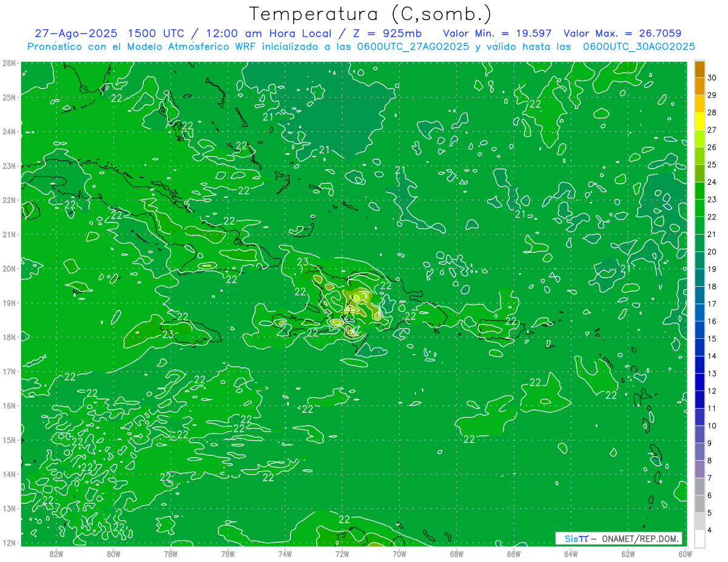Click the SisPI – ONAMET/REP.DOM. label
Viewport: 728px width, 562px height.
tap(619, 538)
